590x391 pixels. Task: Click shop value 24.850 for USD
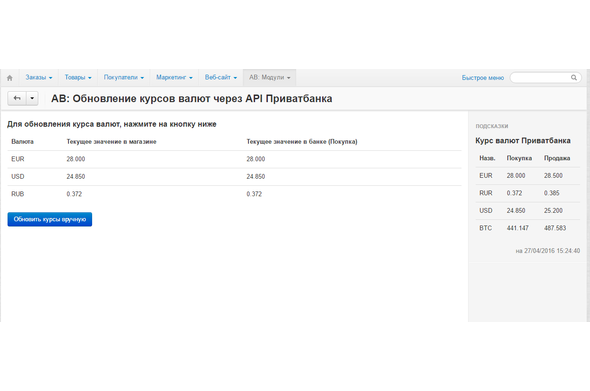click(x=76, y=176)
